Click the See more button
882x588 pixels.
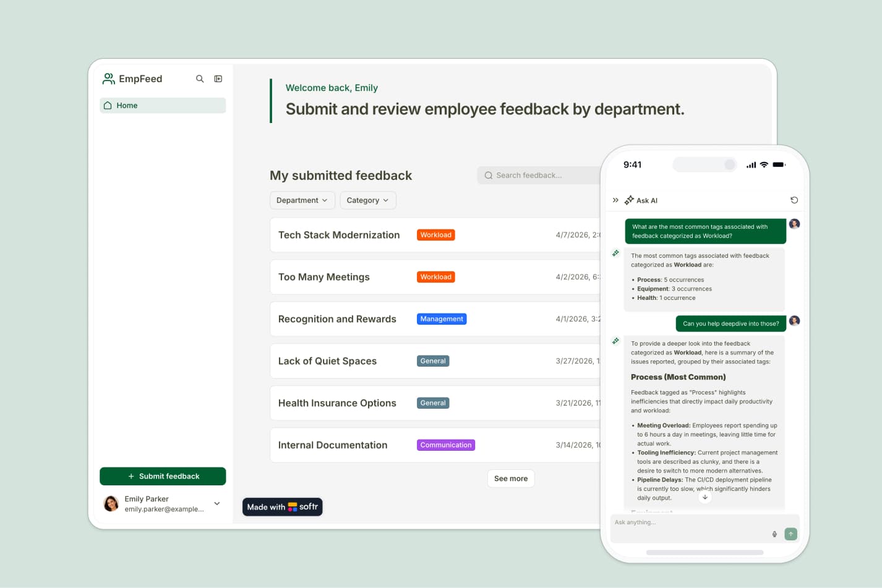pyautogui.click(x=511, y=479)
